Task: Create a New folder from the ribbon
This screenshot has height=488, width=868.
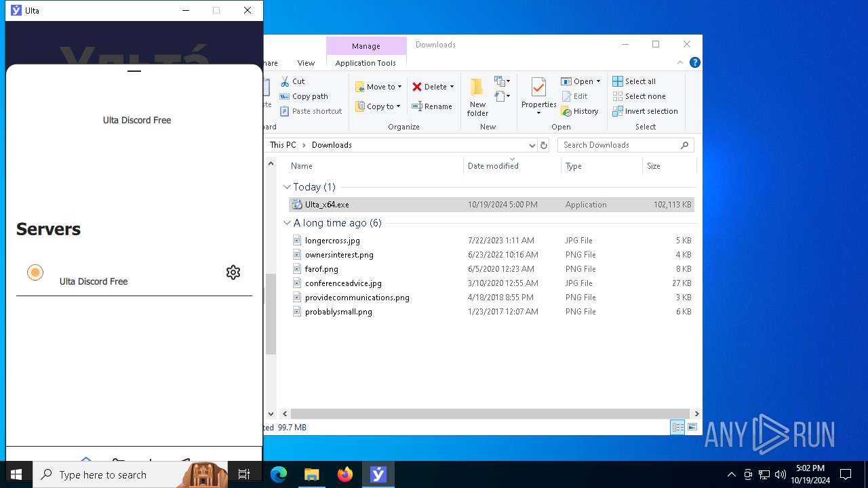Action: point(477,98)
